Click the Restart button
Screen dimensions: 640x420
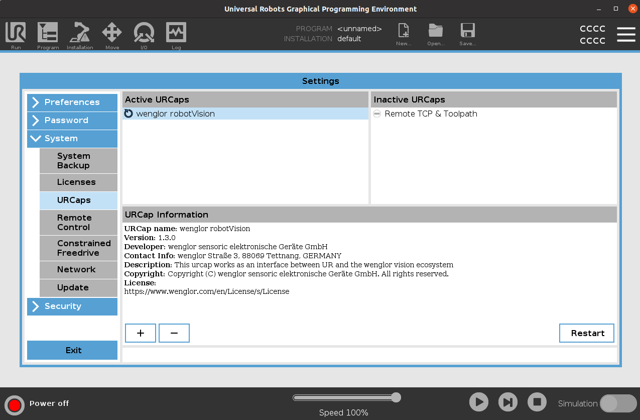coord(587,333)
